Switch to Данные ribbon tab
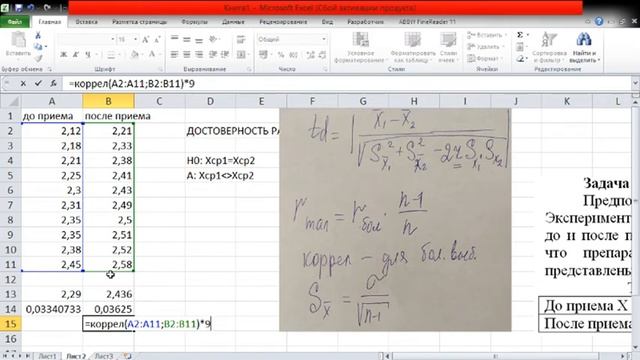This screenshot has width=640, height=360. coord(233,22)
